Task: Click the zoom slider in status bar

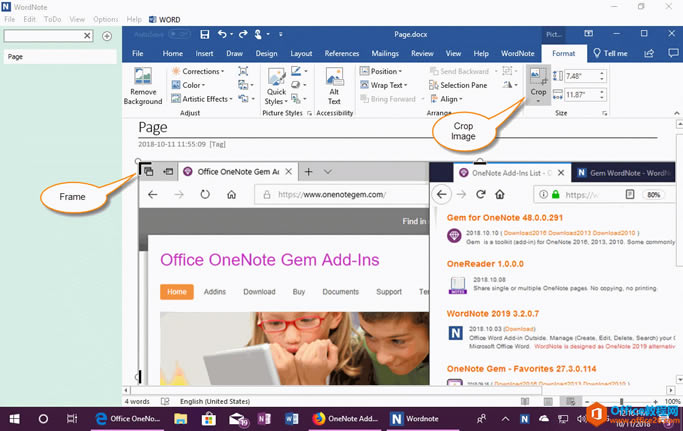Action: 620,402
